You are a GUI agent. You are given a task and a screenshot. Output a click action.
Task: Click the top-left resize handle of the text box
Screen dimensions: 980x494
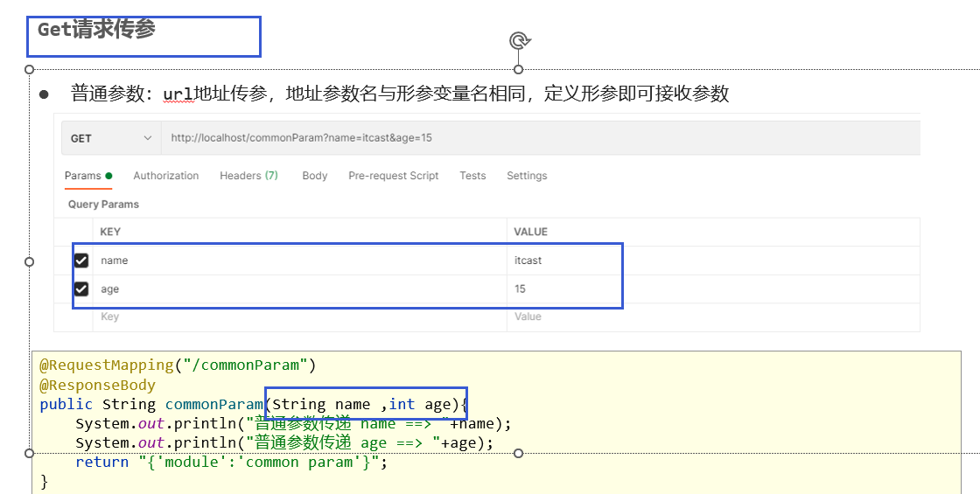[x=30, y=69]
